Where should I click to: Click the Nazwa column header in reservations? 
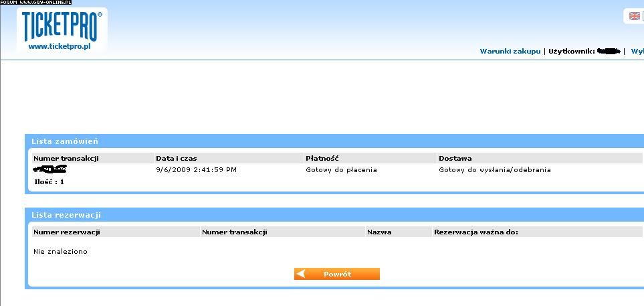[379, 232]
